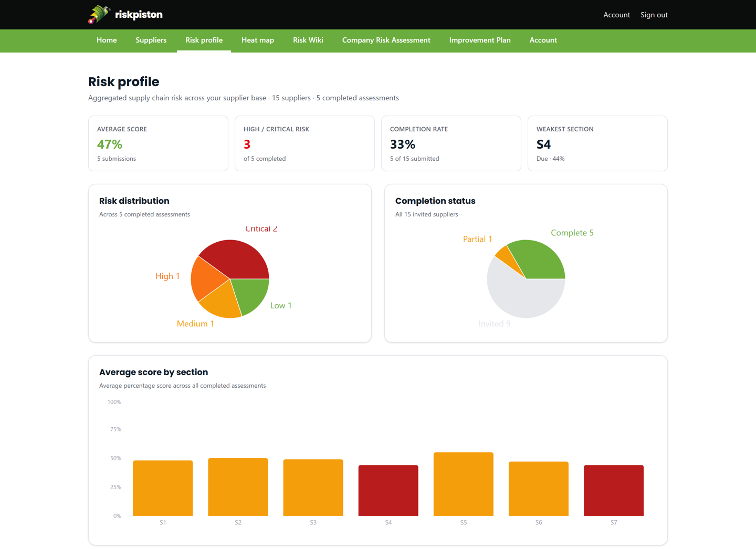Click the S6 bar in chart
Image resolution: width=756 pixels, height=549 pixels.
click(538, 489)
